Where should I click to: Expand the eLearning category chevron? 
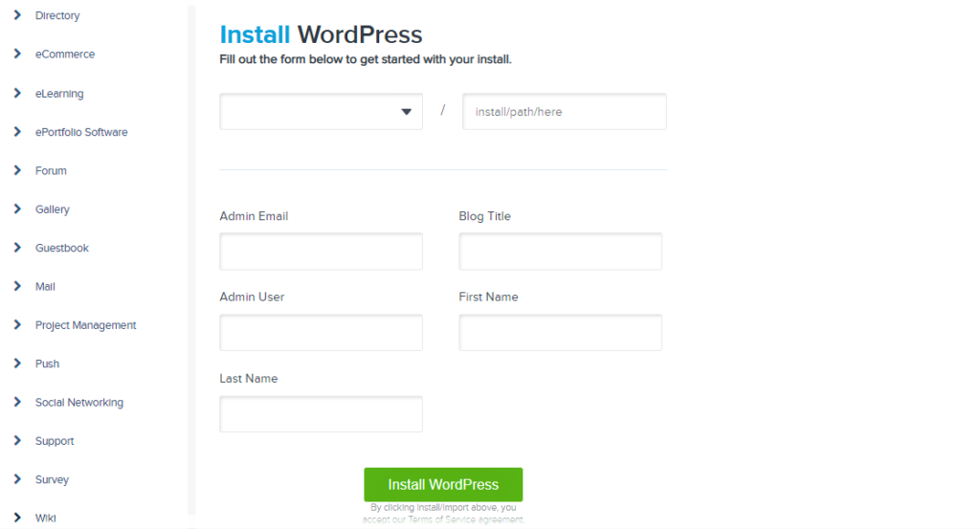[x=17, y=93]
